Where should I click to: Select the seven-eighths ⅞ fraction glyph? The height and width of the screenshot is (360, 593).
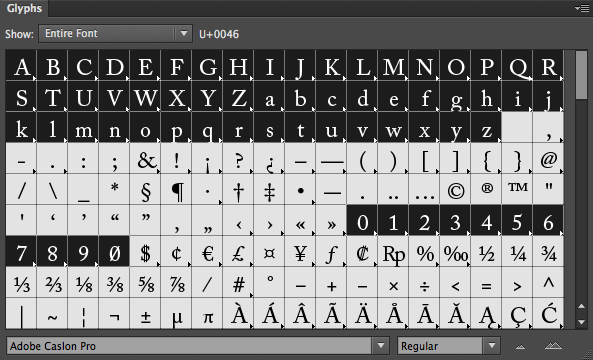click(176, 283)
